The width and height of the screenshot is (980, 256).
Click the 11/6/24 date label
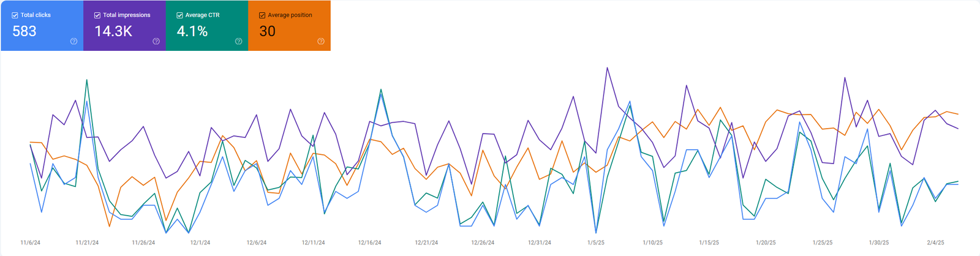[x=30, y=243]
